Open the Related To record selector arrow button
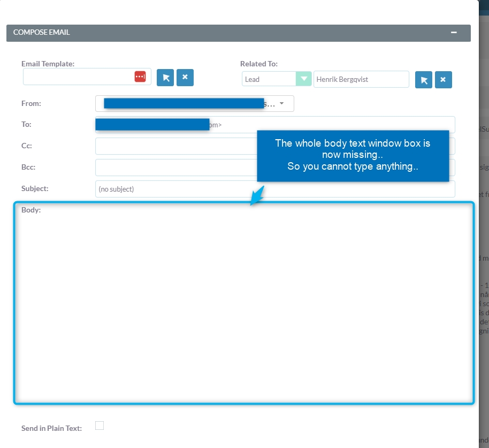 click(424, 80)
